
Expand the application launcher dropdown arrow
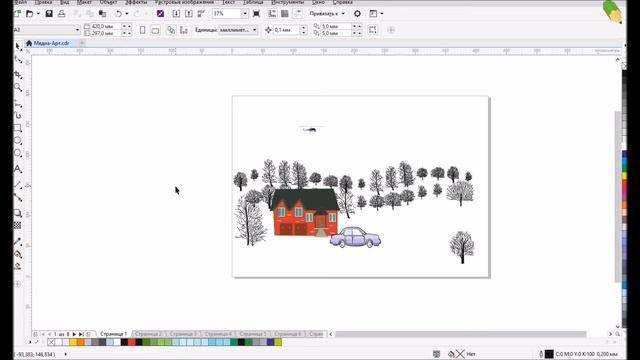tap(382, 13)
